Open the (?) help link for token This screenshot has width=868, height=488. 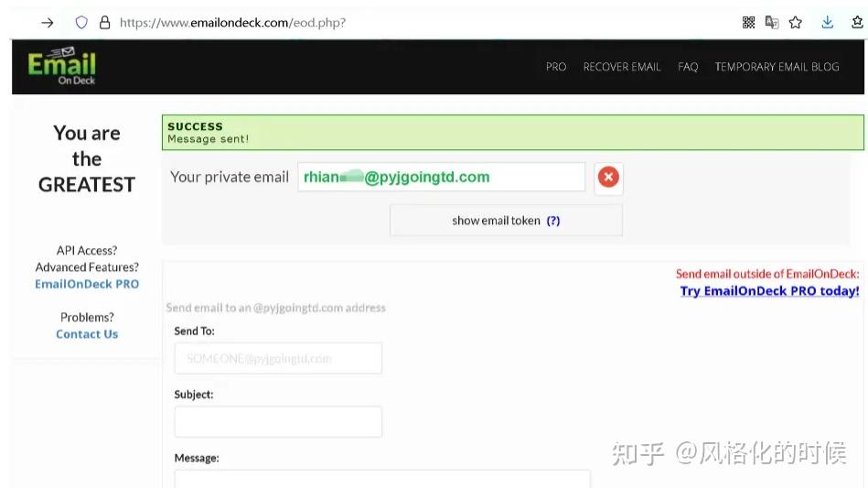pyautogui.click(x=553, y=221)
